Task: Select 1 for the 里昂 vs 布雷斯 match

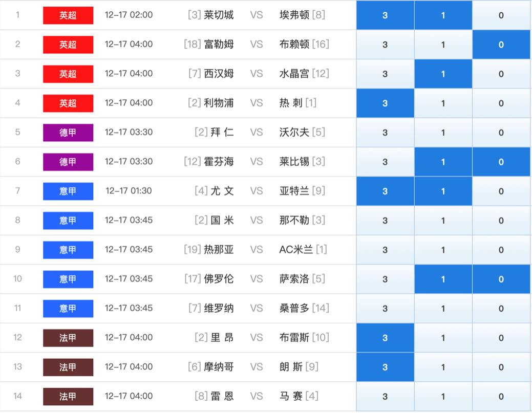Action: (x=443, y=338)
